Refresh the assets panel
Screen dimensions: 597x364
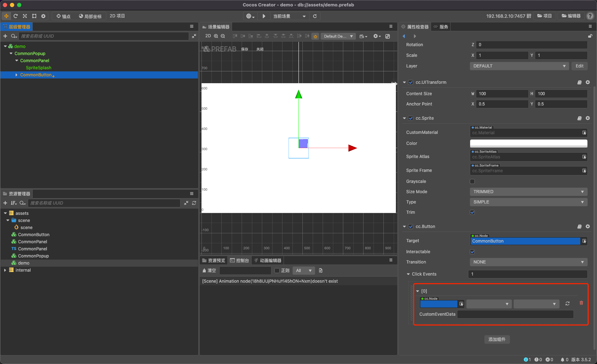tap(194, 203)
